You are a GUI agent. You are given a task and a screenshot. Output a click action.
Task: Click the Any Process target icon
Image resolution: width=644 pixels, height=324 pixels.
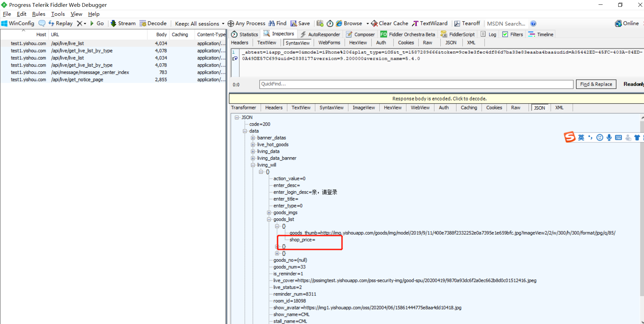point(231,23)
